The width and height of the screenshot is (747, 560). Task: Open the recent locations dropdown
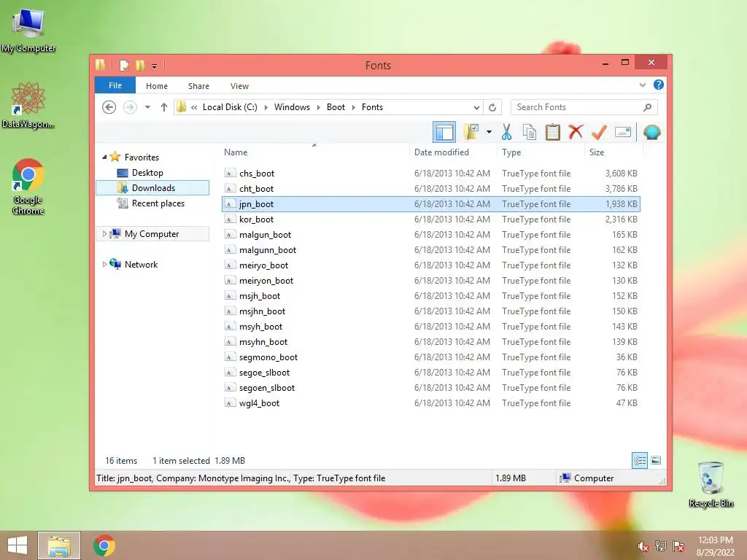click(x=147, y=107)
